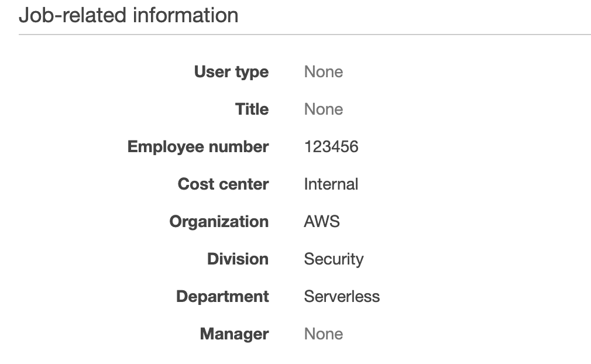Select the Cost center label

coord(222,184)
